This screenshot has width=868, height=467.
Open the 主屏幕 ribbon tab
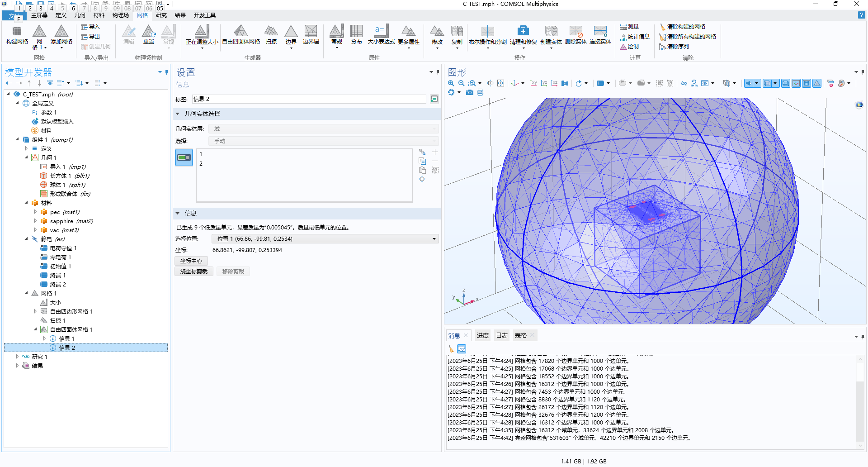click(39, 15)
